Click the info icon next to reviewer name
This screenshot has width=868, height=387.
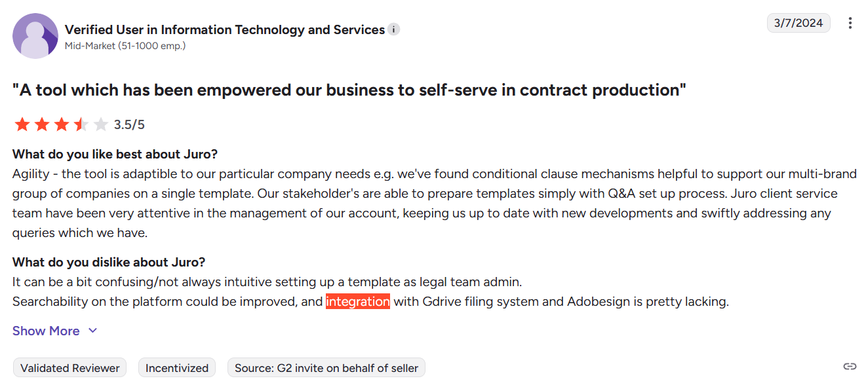tap(393, 29)
